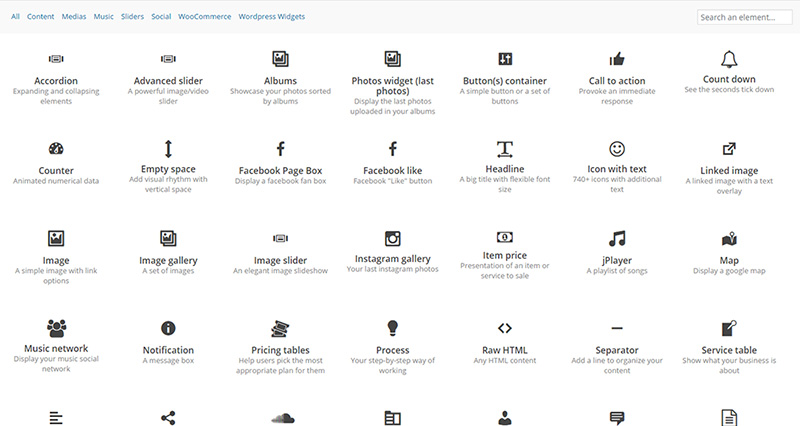The image size is (800, 426).
Task: Click the Call to action thumbs-up icon
Action: (617, 60)
